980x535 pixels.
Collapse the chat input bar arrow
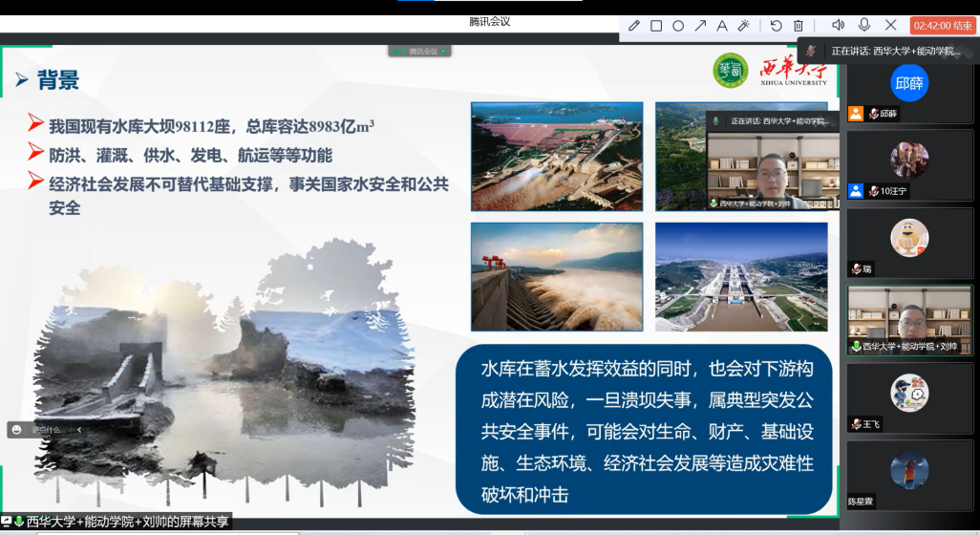(x=79, y=430)
